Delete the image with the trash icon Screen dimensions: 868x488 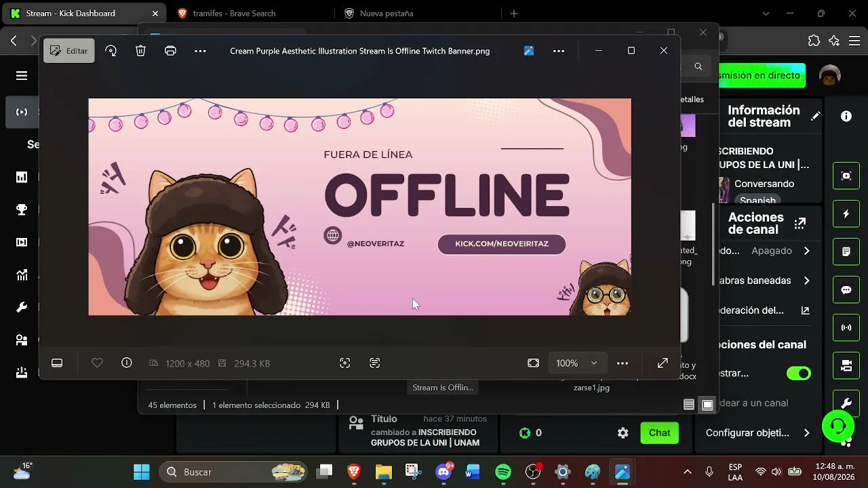coord(140,51)
